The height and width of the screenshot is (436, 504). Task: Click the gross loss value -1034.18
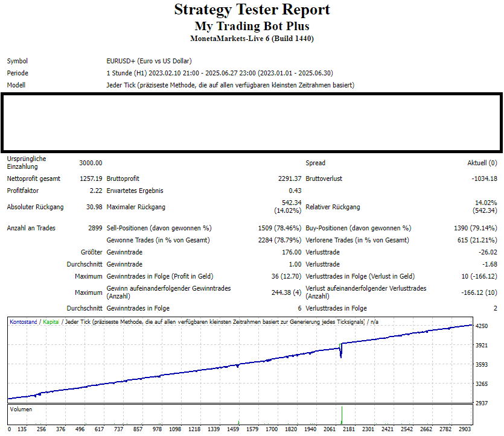pos(485,179)
